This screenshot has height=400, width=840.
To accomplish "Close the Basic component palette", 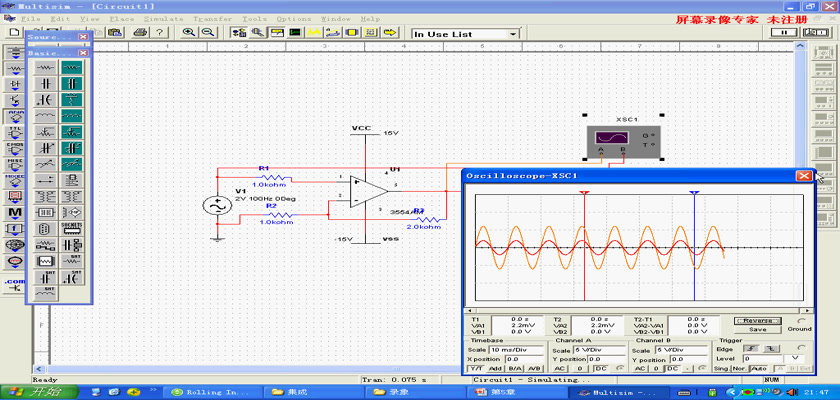I will [83, 53].
